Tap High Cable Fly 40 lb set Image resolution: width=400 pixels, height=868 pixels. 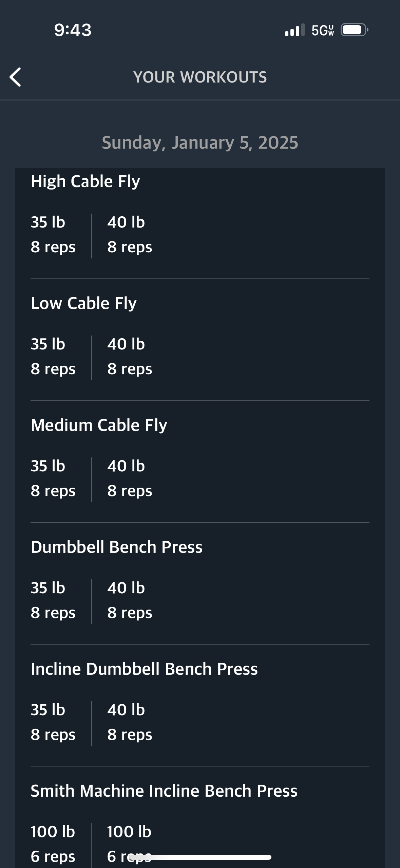pyautogui.click(x=130, y=235)
